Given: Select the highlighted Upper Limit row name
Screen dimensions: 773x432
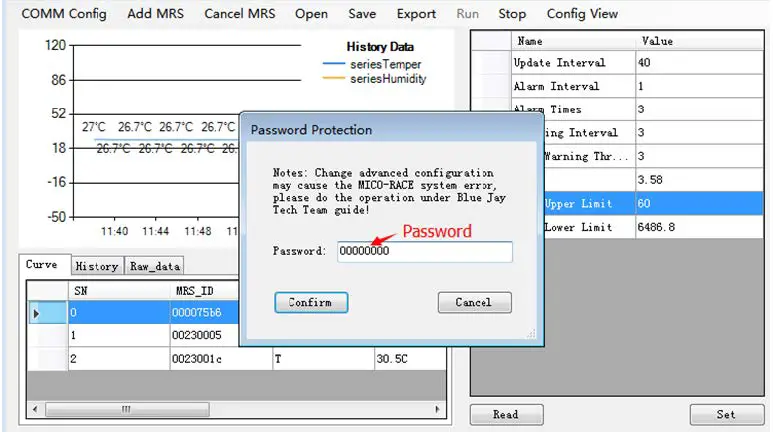Looking at the screenshot, I should (590, 204).
